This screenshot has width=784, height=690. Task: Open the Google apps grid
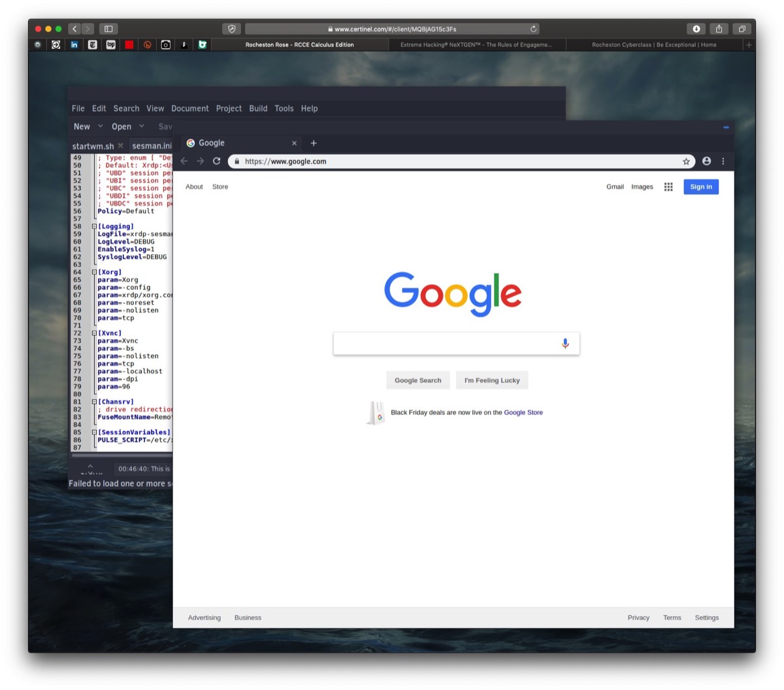point(668,187)
